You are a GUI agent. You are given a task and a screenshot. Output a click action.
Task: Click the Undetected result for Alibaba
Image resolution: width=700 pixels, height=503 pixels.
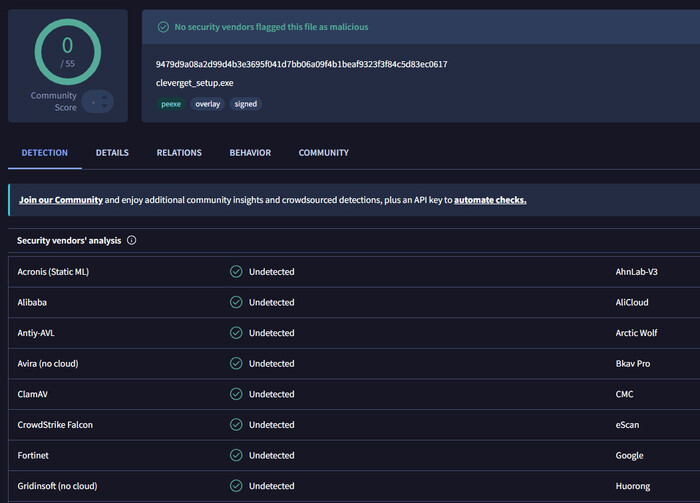tap(271, 302)
